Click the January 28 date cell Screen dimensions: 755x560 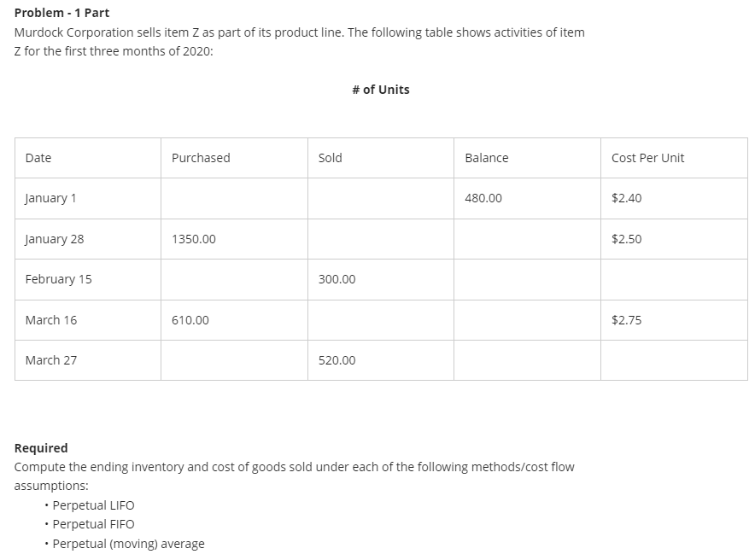(x=88, y=239)
